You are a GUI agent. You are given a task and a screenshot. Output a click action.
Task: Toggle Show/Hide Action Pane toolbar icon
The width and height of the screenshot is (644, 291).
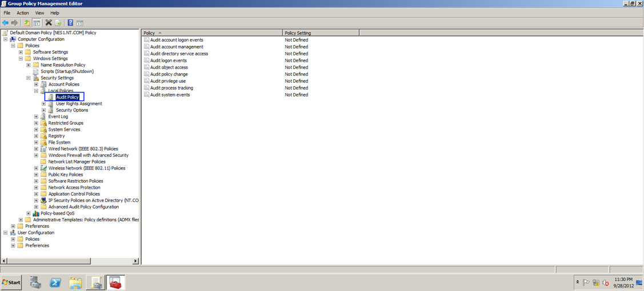pos(79,23)
